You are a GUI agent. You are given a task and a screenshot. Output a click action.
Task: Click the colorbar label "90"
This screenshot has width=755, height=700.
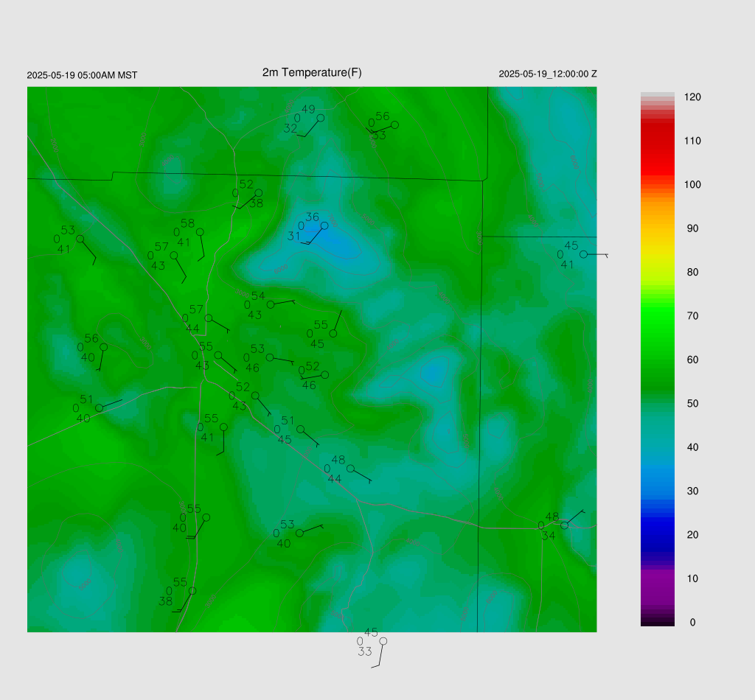(692, 228)
